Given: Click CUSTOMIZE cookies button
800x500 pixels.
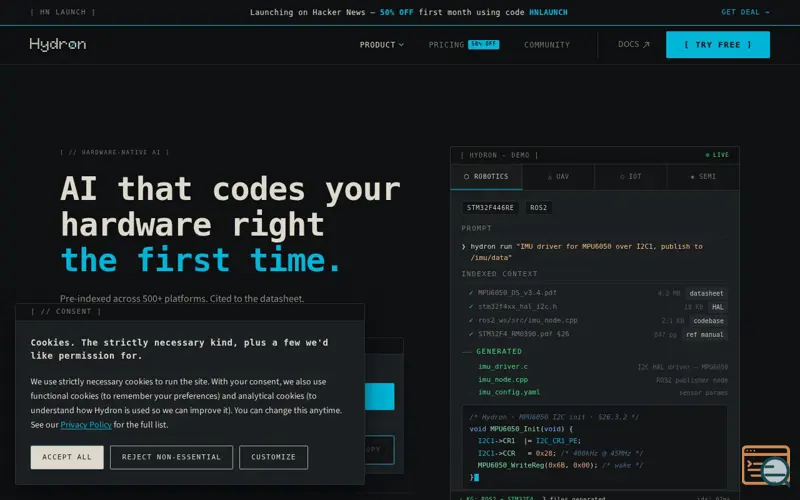Looking at the screenshot, I should pos(273,457).
